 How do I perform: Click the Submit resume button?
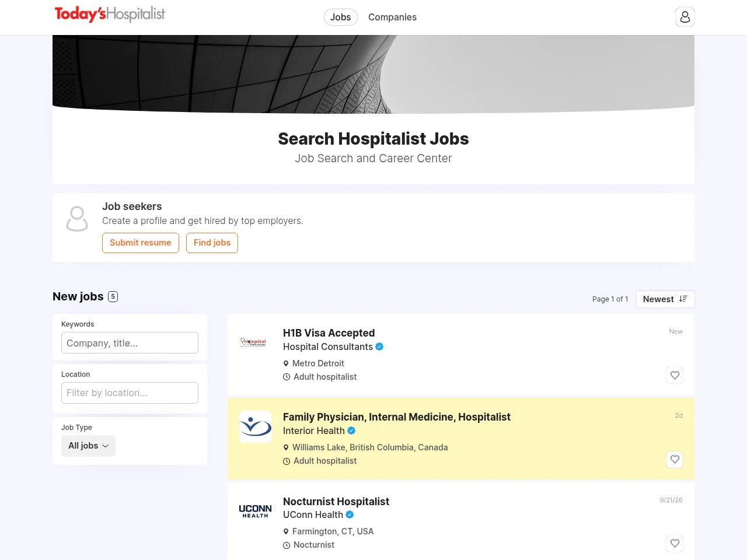click(x=141, y=243)
